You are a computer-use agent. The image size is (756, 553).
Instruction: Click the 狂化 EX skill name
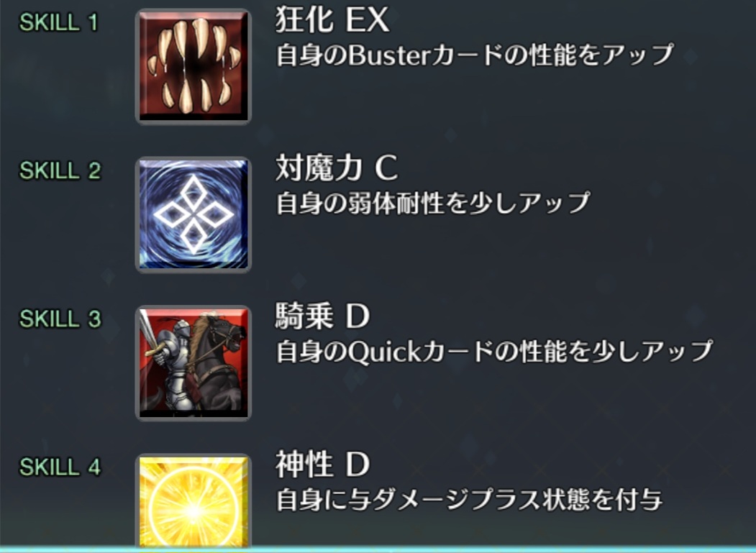[x=332, y=19]
